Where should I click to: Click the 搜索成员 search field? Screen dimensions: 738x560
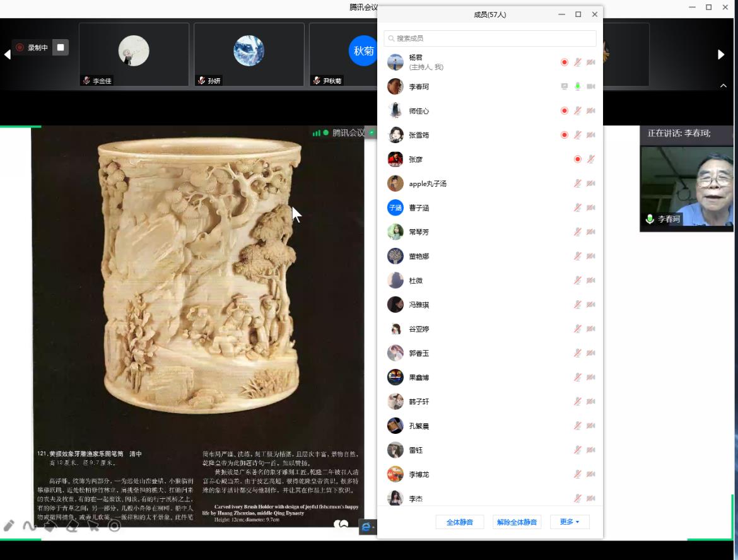[x=490, y=38]
